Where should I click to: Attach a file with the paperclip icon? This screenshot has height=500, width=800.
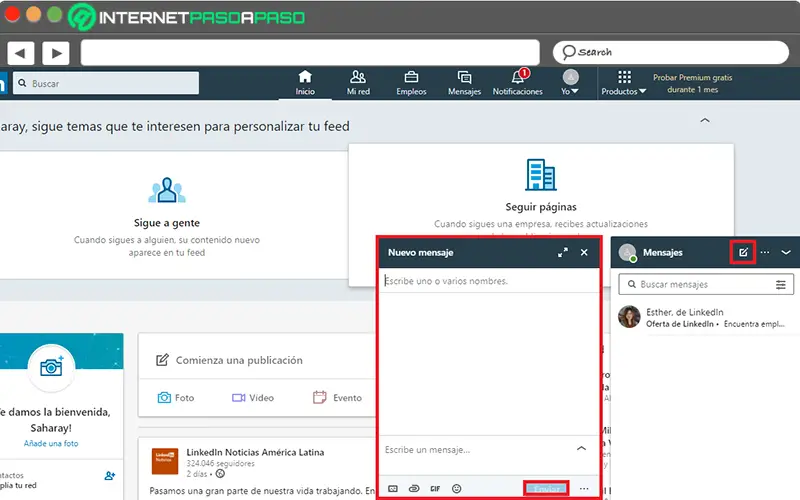pyautogui.click(x=414, y=489)
